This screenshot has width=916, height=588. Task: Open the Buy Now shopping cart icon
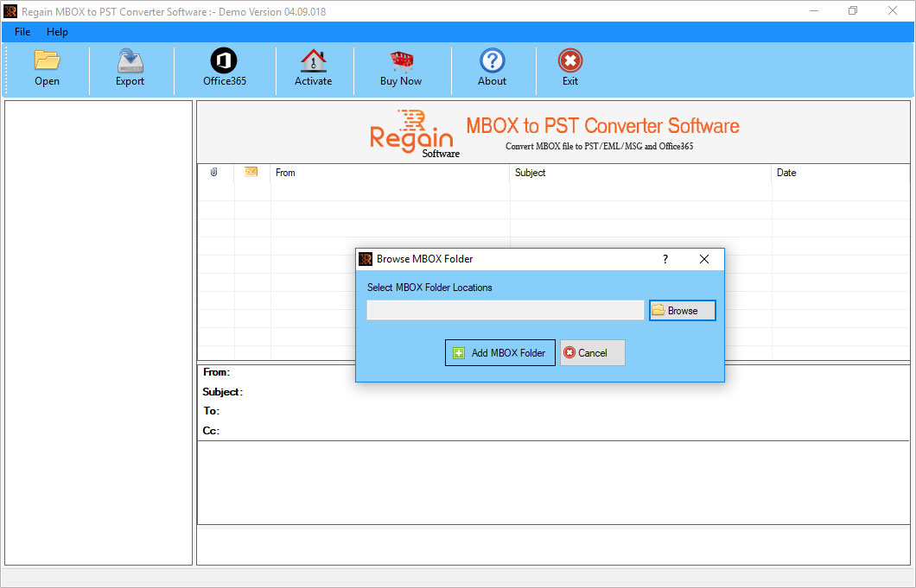[401, 67]
